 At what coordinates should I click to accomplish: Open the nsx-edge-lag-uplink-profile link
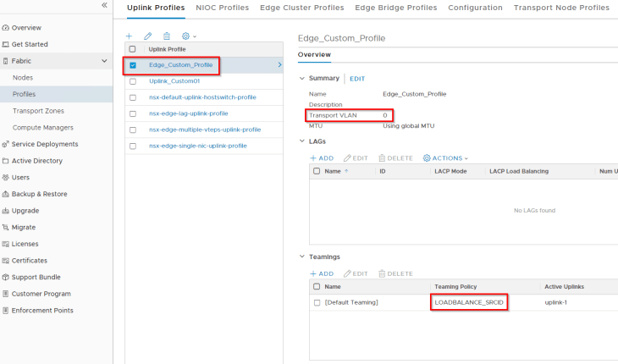(x=188, y=113)
